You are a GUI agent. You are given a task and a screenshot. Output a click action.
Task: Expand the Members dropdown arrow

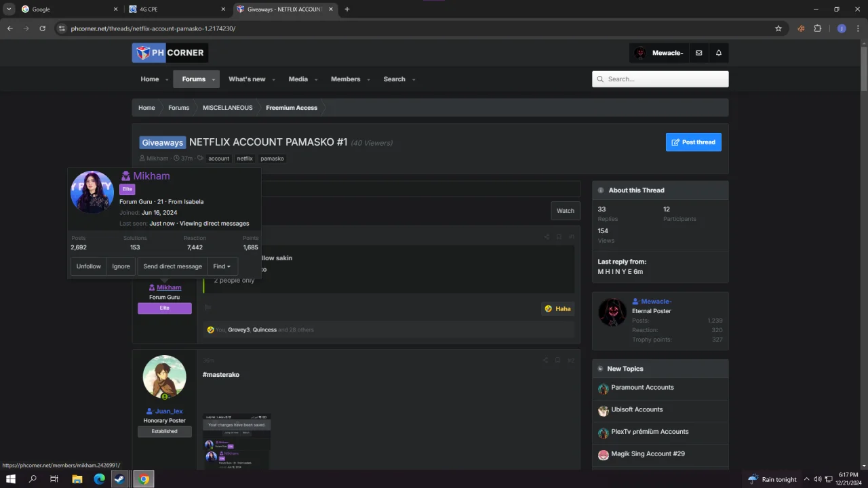(369, 80)
